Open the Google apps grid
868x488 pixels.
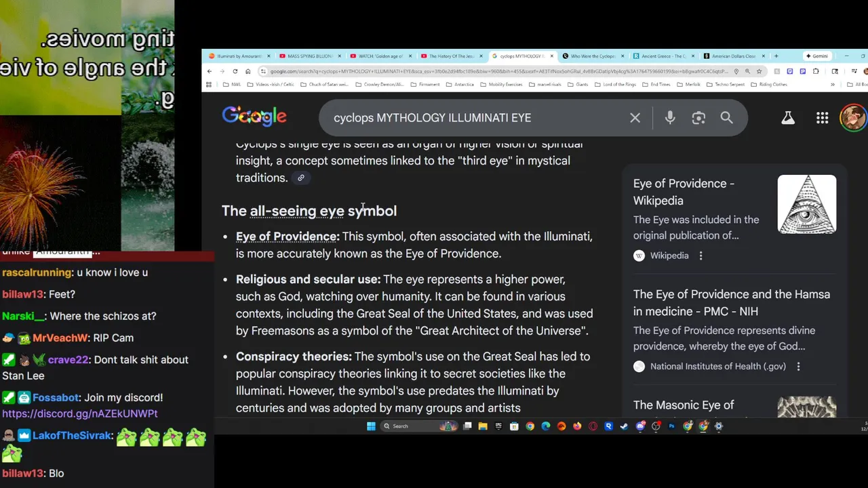822,118
